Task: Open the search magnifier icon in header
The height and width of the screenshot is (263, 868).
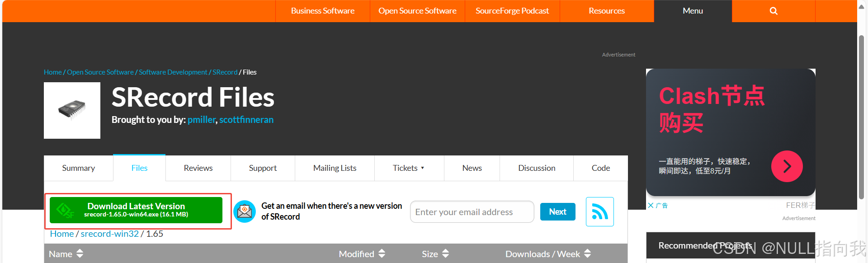Action: click(774, 11)
